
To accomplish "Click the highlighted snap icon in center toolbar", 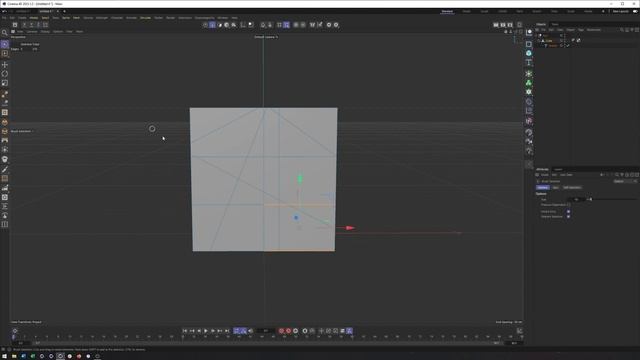I will coord(287,25).
